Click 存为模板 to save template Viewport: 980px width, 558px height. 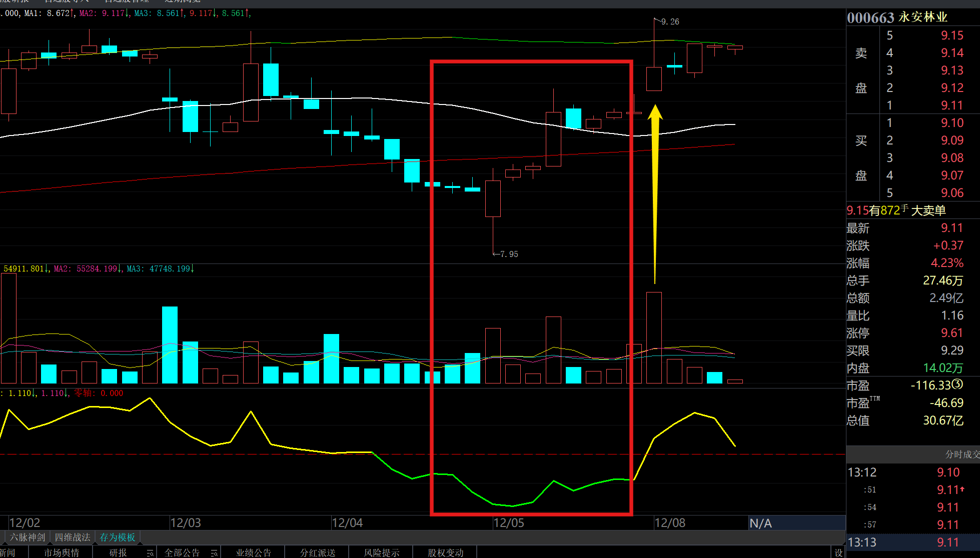click(x=118, y=537)
